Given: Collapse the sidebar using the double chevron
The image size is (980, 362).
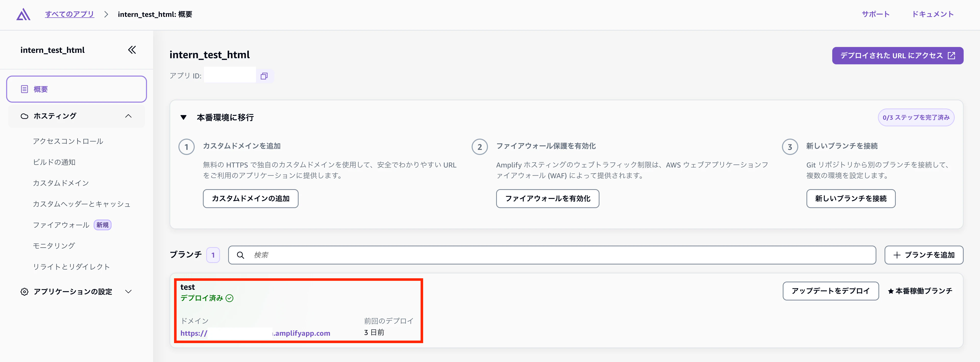Looking at the screenshot, I should (x=132, y=50).
